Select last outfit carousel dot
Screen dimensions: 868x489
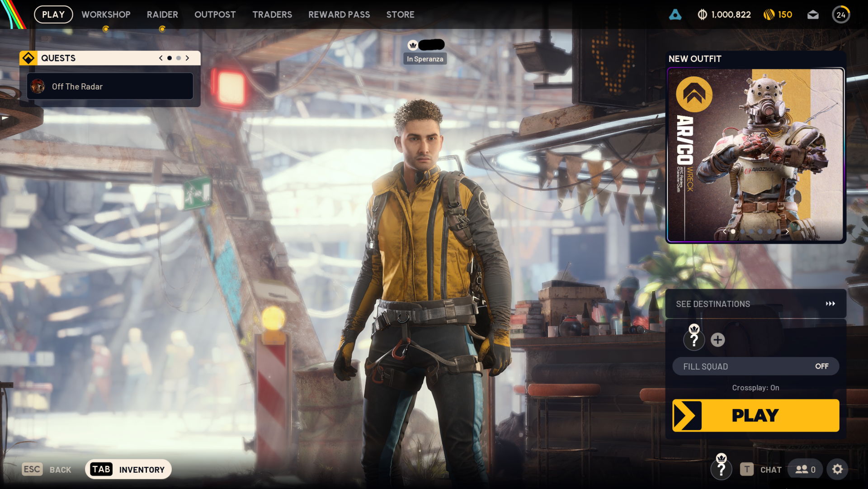click(x=778, y=231)
